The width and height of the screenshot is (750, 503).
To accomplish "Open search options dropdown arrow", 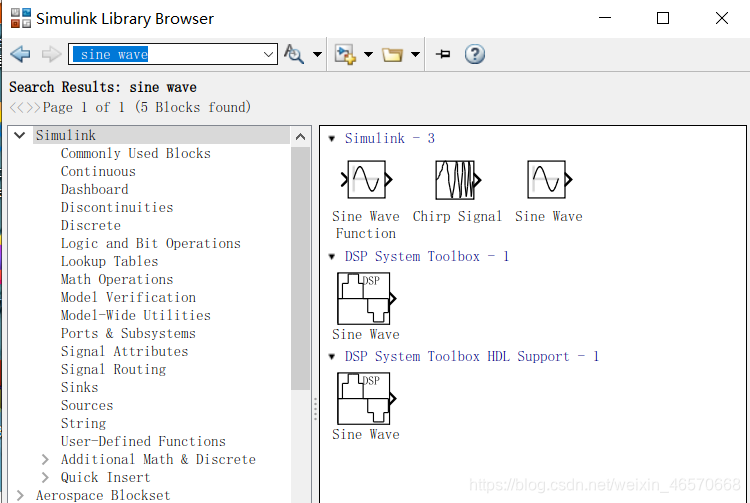I will coord(317,55).
